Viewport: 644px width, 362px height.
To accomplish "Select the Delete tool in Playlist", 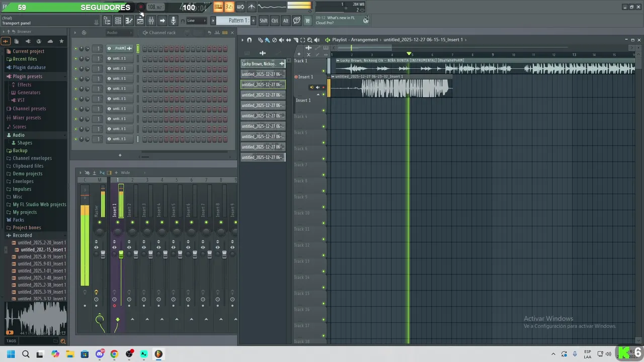I will pos(274,40).
